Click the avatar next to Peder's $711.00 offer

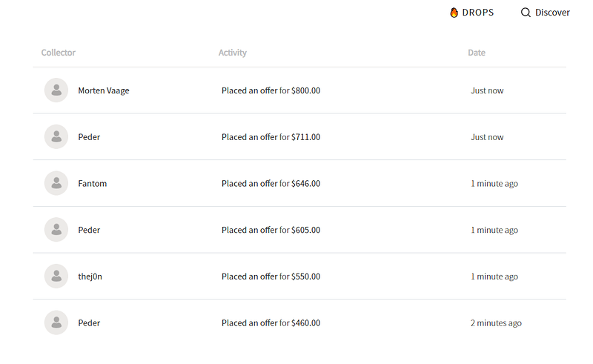point(56,137)
